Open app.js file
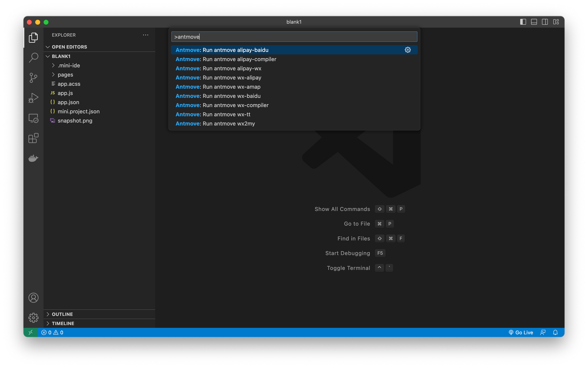The width and height of the screenshot is (588, 368). pyautogui.click(x=99, y=93)
